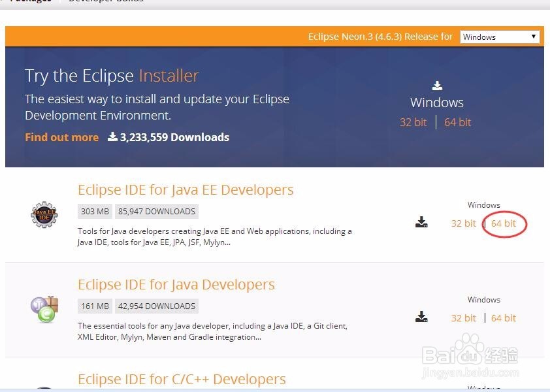Click the 161 MB size badge
This screenshot has height=392, width=550.
point(95,306)
